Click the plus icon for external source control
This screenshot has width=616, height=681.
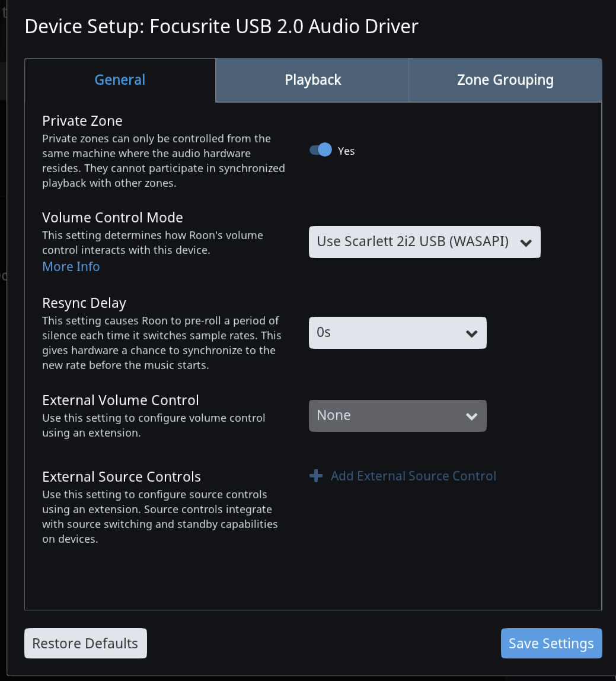pyautogui.click(x=315, y=476)
